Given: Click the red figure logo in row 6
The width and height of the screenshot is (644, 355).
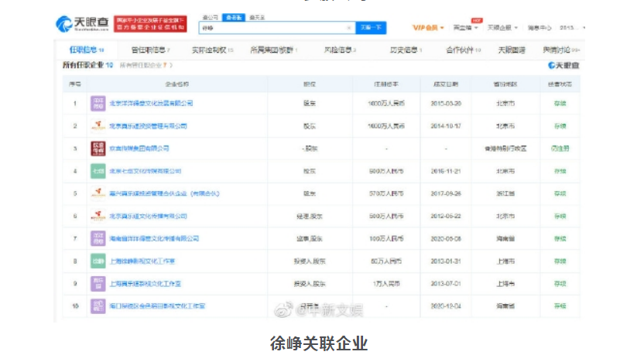Looking at the screenshot, I should click(98, 216).
